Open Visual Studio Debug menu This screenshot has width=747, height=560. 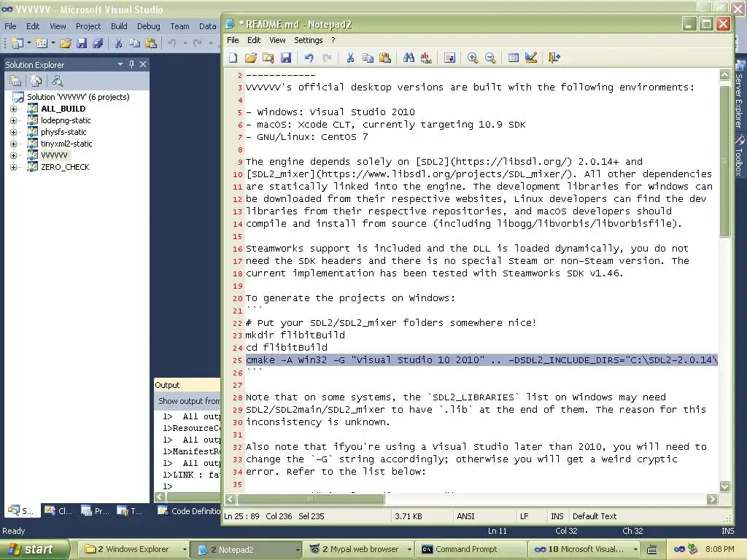(x=149, y=26)
